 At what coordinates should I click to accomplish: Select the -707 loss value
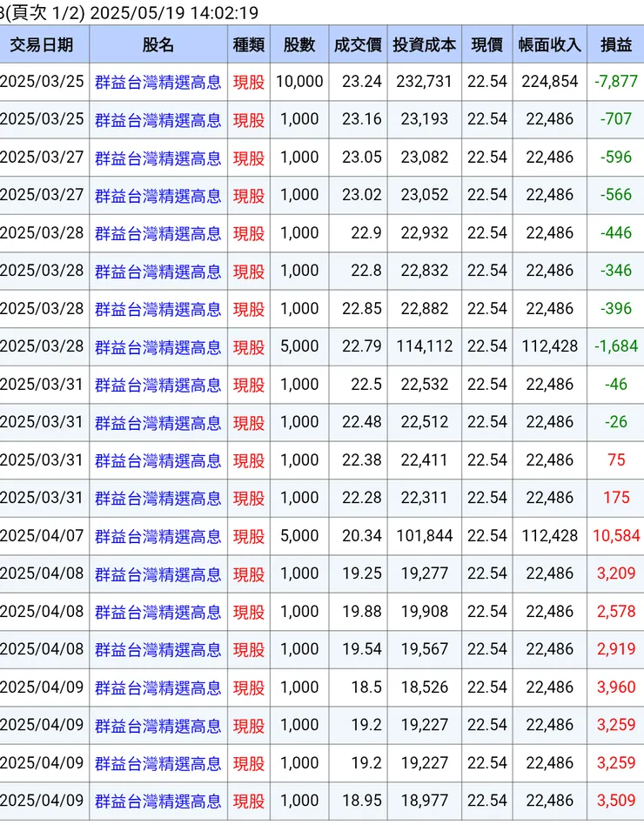click(616, 119)
